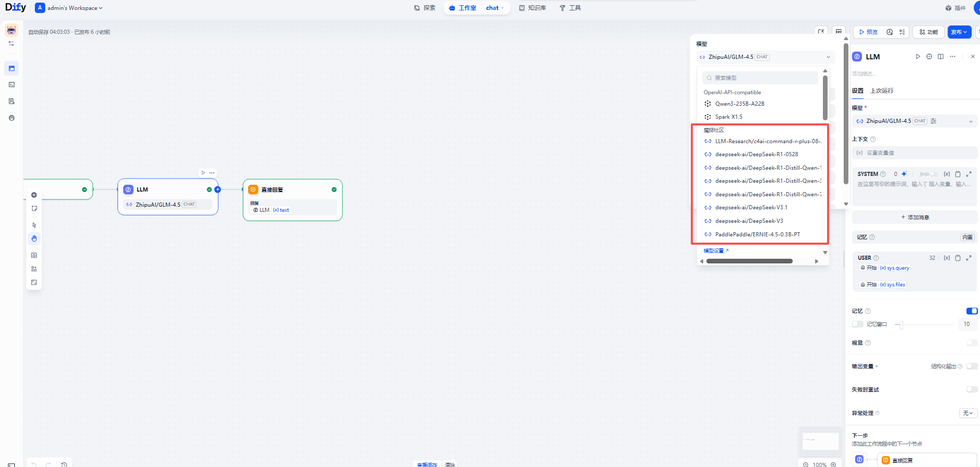
Task: Expand the SYSTEM prompt editor
Action: point(969,174)
